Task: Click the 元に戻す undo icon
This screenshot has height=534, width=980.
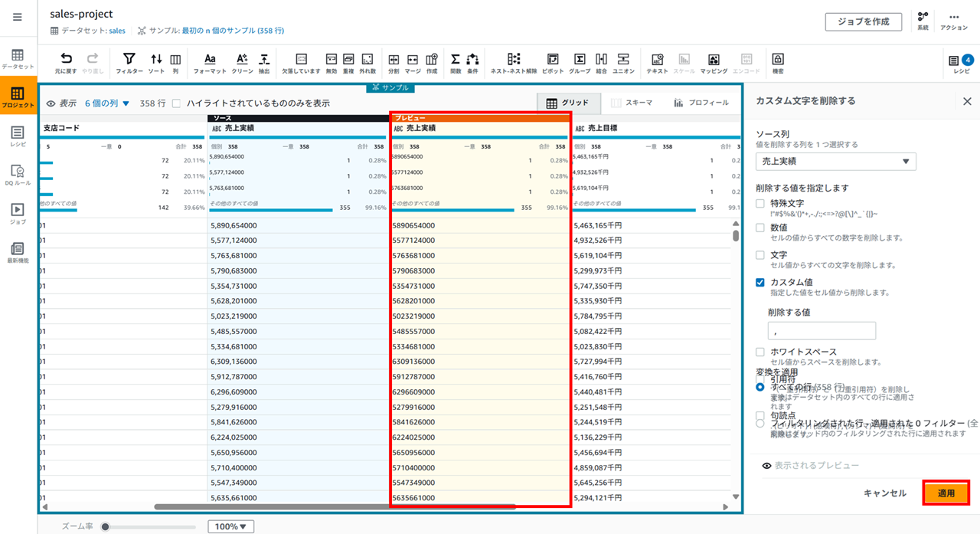Action: coord(67,63)
